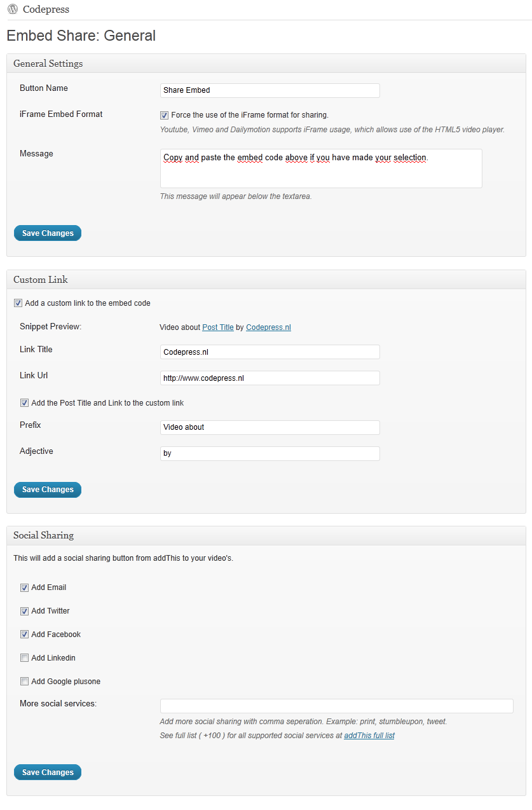This screenshot has height=810, width=532.
Task: Open the addThis full list link
Action: [x=369, y=736]
